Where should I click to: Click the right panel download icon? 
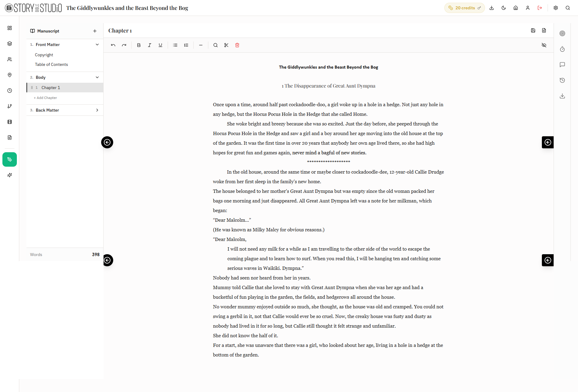[562, 96]
